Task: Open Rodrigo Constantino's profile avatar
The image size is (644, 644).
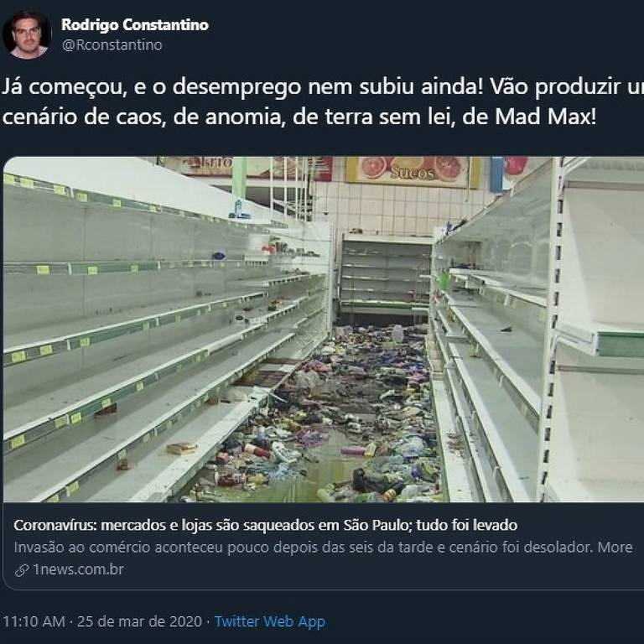Action: pos(27,35)
